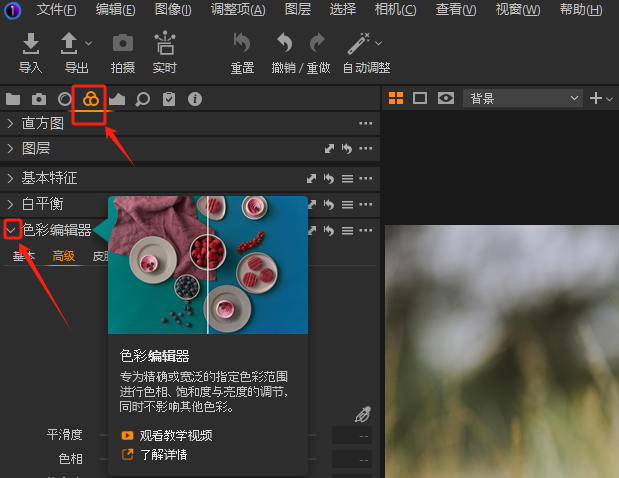Click the redo arrow in 撤销/重做
The height and width of the screenshot is (478, 619).
317,43
